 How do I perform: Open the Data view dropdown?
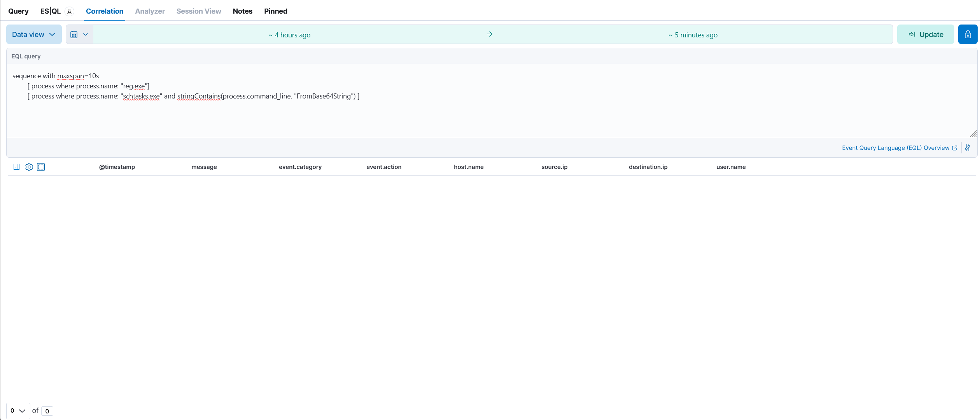tap(34, 35)
